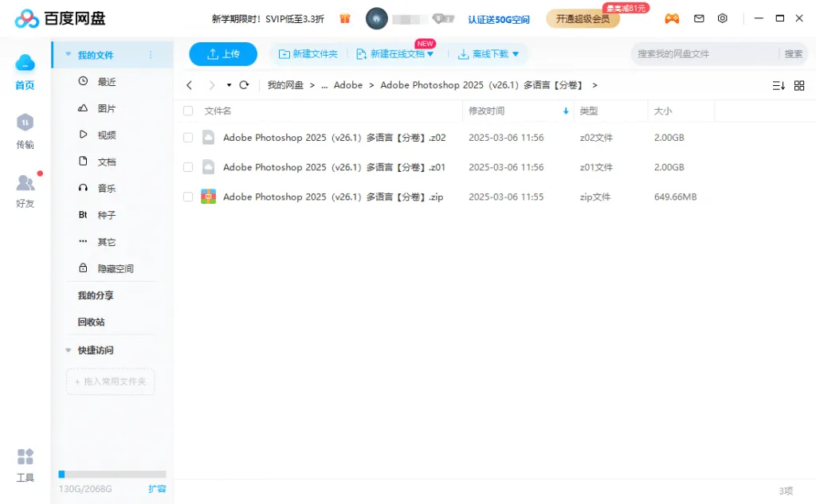Click the storage usage progress bar
The width and height of the screenshot is (816, 504).
[x=112, y=474]
